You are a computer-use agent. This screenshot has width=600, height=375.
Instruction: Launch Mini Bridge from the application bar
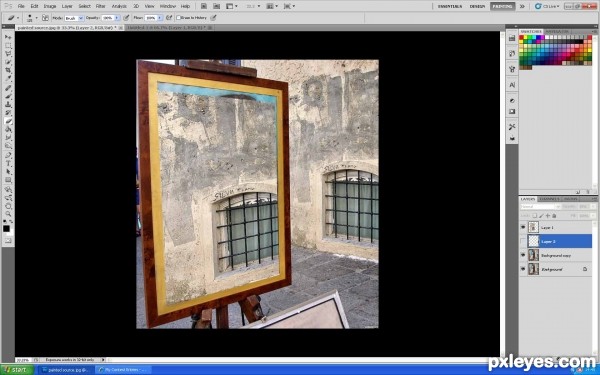coord(217,6)
